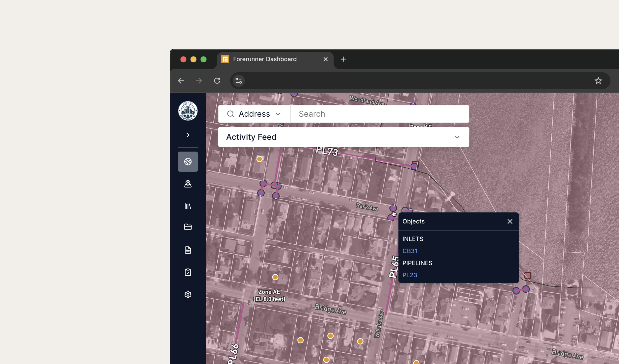This screenshot has width=619, height=364.
Task: Click inside the Search text field
Action: (379, 114)
